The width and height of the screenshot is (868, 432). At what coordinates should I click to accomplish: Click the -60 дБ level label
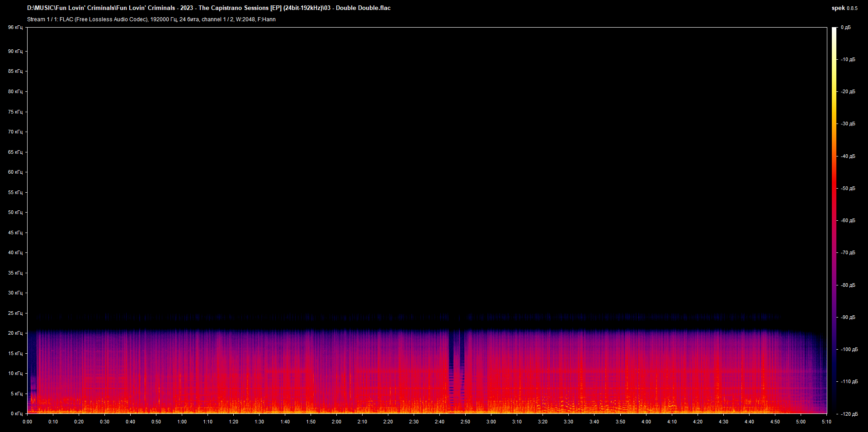(x=848, y=221)
